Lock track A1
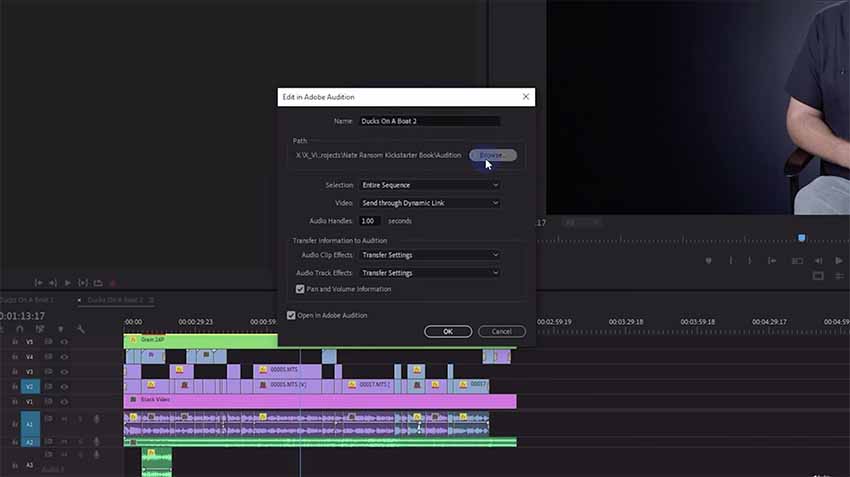Image resolution: width=850 pixels, height=477 pixels. 15,424
